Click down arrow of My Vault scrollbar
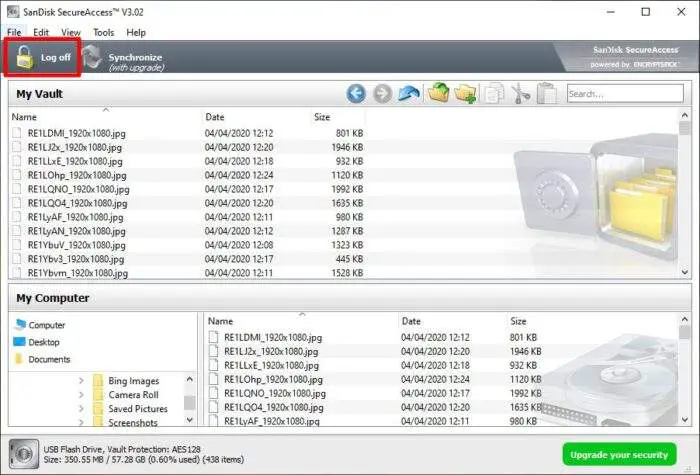 [x=684, y=272]
